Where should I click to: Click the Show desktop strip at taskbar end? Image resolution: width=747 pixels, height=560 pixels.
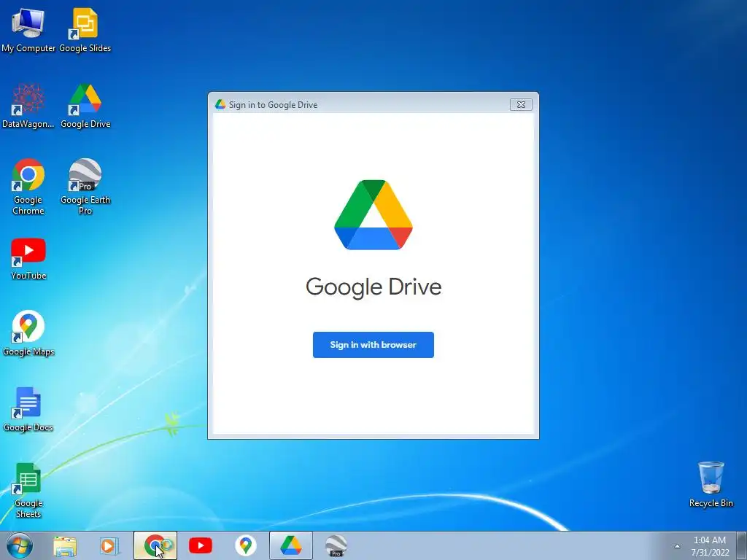[742, 545]
